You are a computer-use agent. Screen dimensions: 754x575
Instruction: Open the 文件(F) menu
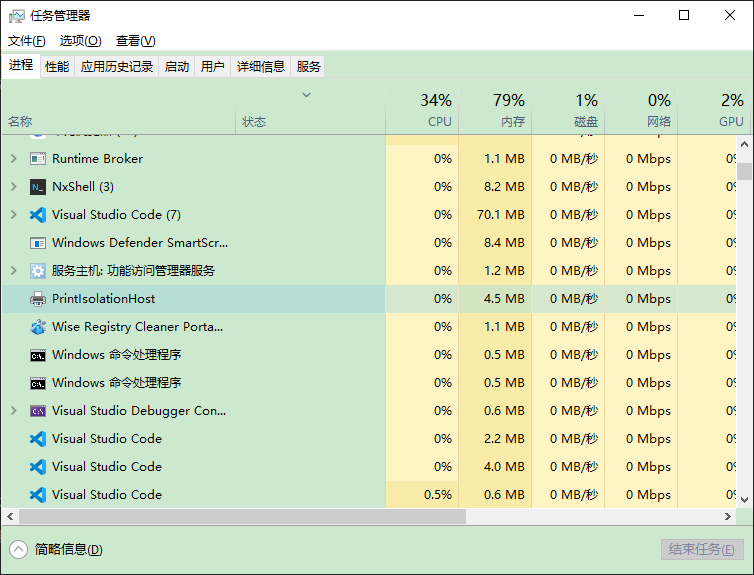(x=26, y=41)
